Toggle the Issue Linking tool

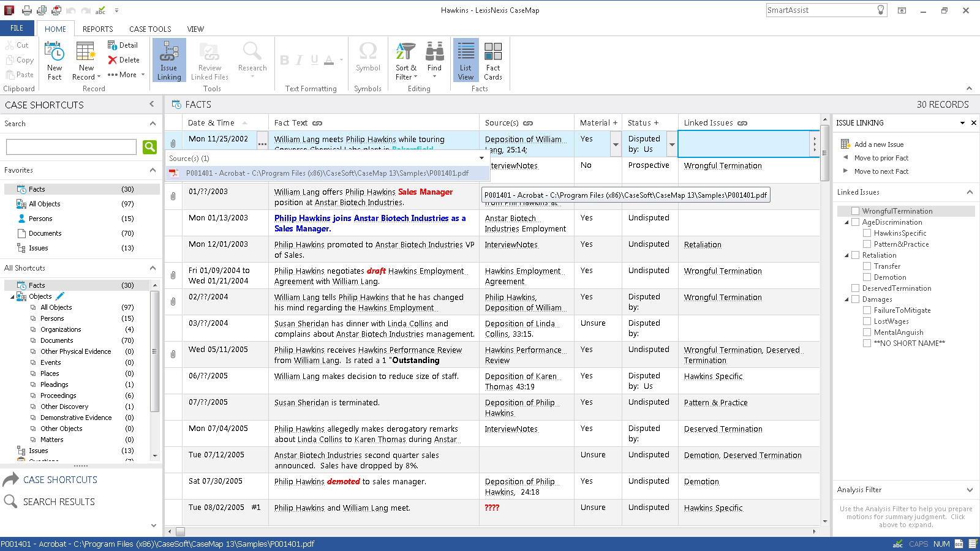[169, 60]
